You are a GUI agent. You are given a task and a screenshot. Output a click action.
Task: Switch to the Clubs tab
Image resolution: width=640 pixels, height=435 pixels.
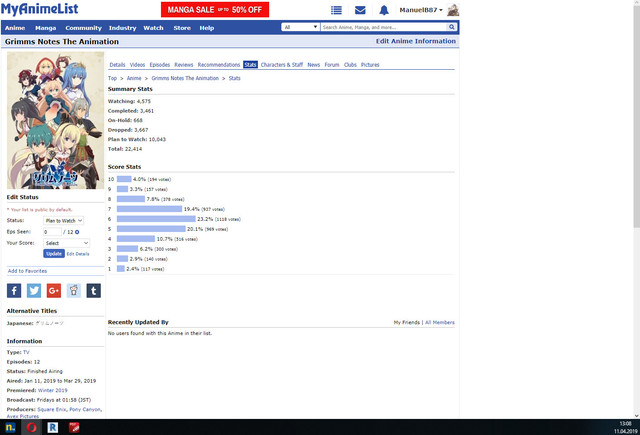[350, 64]
